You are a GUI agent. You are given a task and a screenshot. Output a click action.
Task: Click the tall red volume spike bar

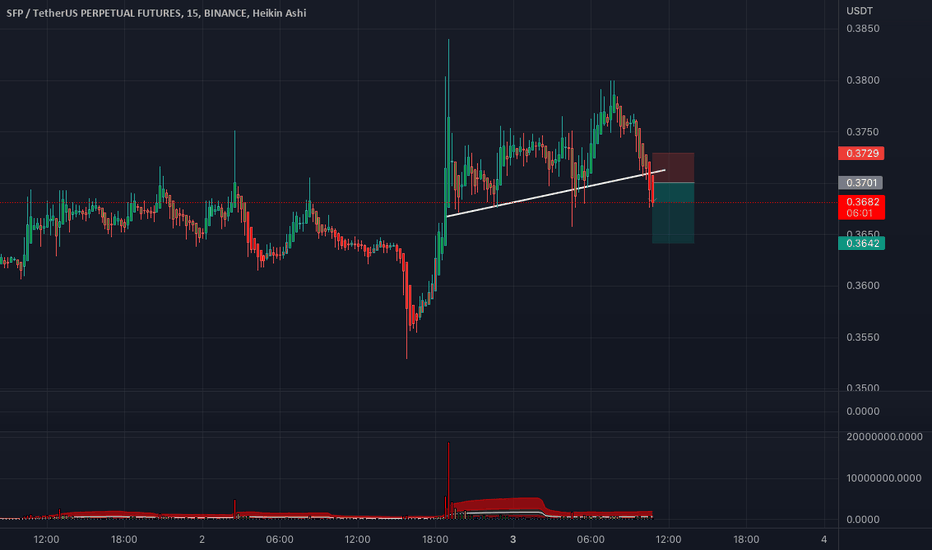tap(448, 479)
